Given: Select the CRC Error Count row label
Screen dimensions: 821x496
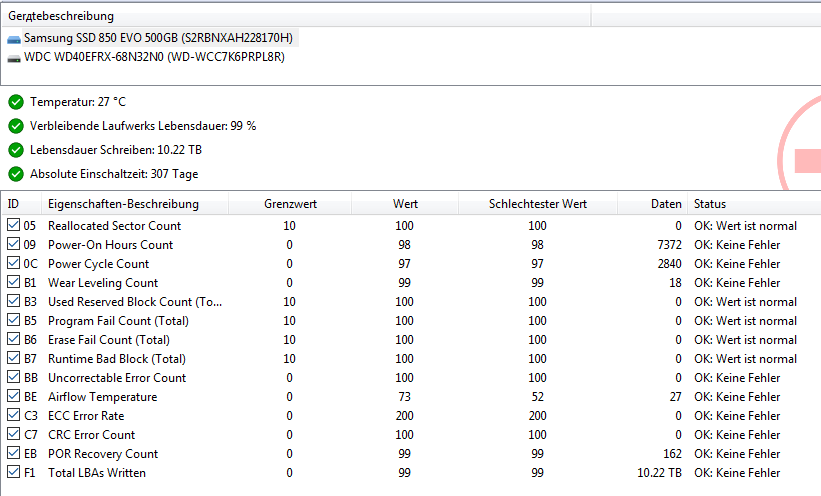Looking at the screenshot, I should (92, 435).
